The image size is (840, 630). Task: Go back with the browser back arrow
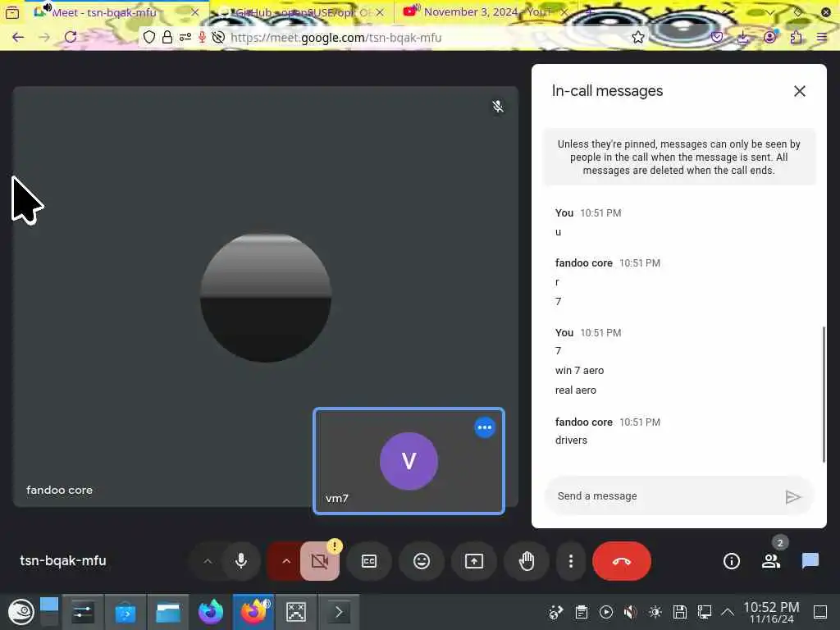point(18,37)
